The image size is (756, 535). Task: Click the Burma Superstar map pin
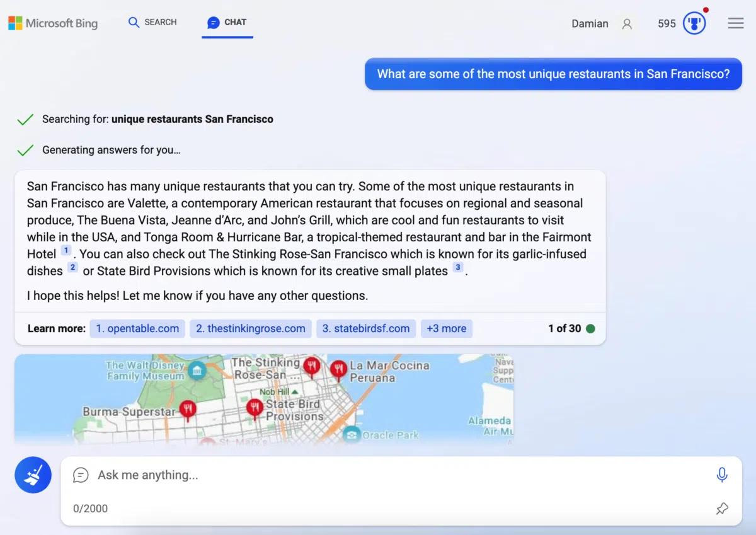point(187,410)
